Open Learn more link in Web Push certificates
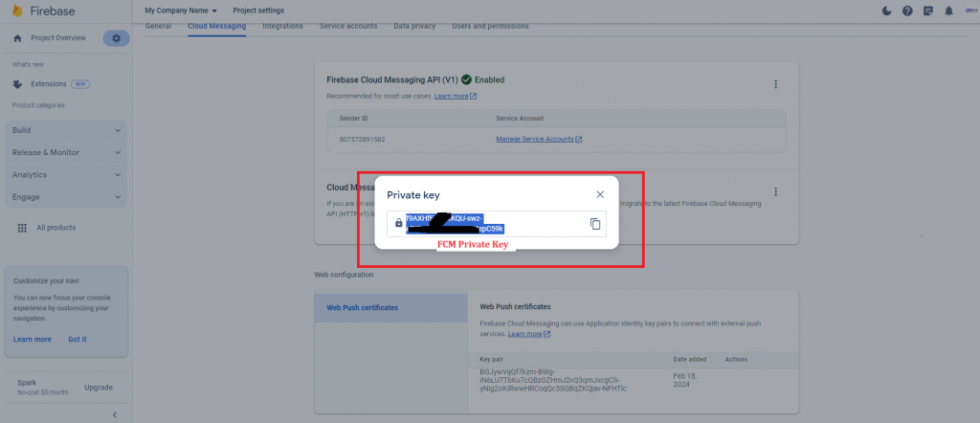The image size is (980, 423). [x=528, y=334]
